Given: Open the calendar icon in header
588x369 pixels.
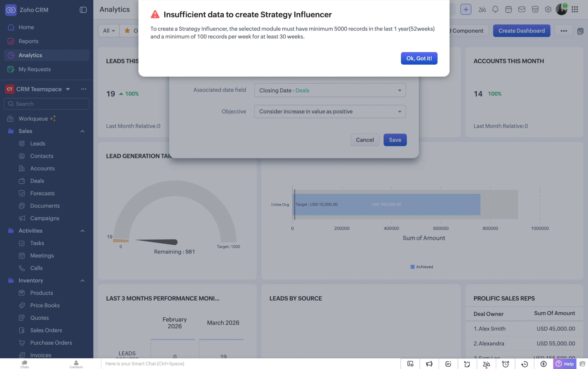Looking at the screenshot, I should [x=508, y=10].
